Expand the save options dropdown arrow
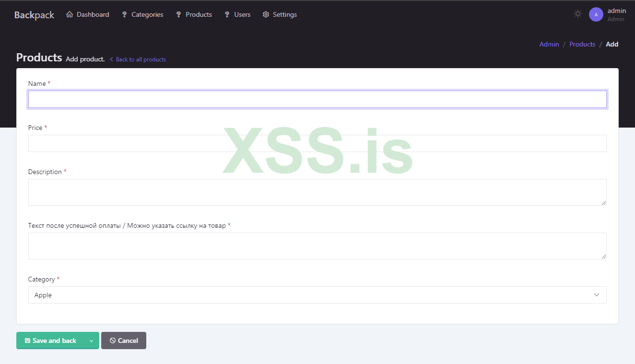 (x=92, y=341)
